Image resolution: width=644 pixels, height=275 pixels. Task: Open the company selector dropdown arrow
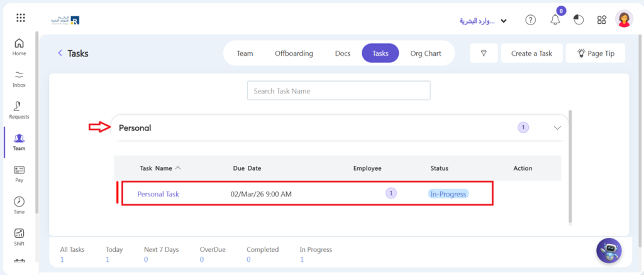tap(504, 21)
